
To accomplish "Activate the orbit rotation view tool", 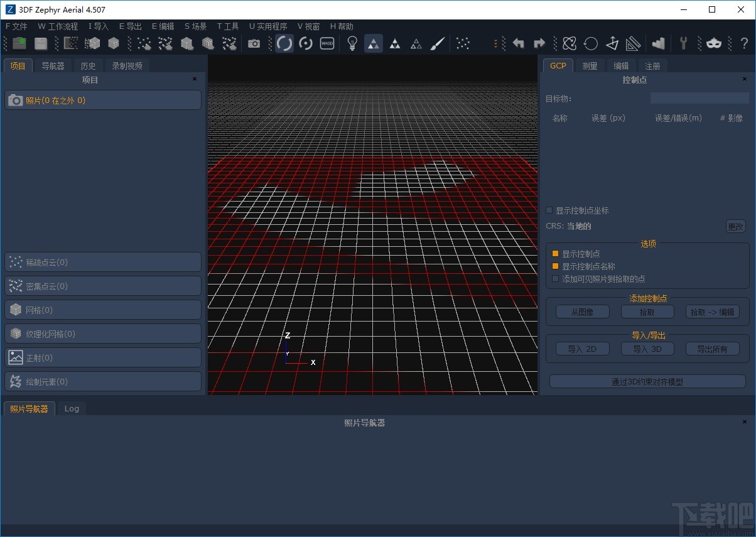I will (284, 43).
